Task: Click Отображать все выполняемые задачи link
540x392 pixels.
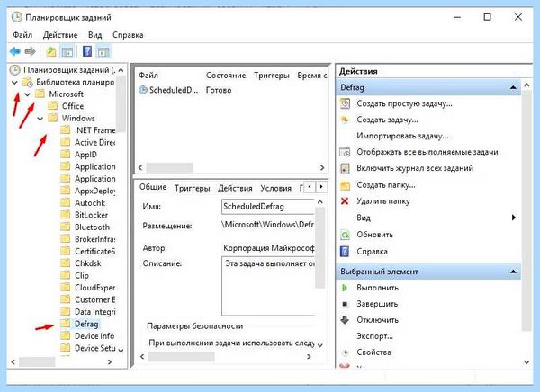Action: click(427, 152)
